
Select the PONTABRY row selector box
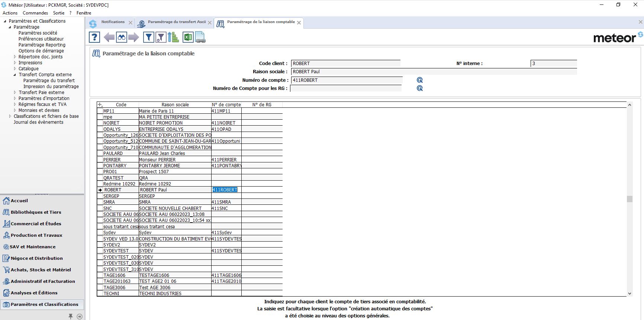click(x=100, y=166)
